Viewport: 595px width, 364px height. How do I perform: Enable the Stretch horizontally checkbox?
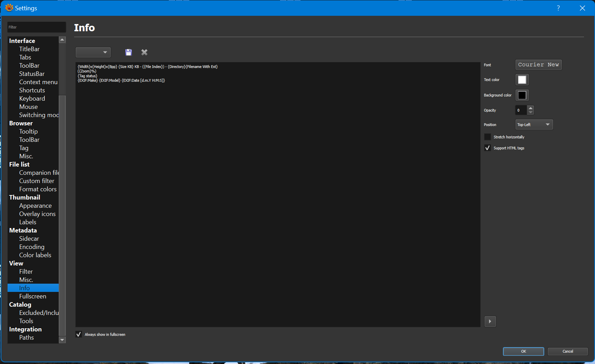click(x=488, y=137)
